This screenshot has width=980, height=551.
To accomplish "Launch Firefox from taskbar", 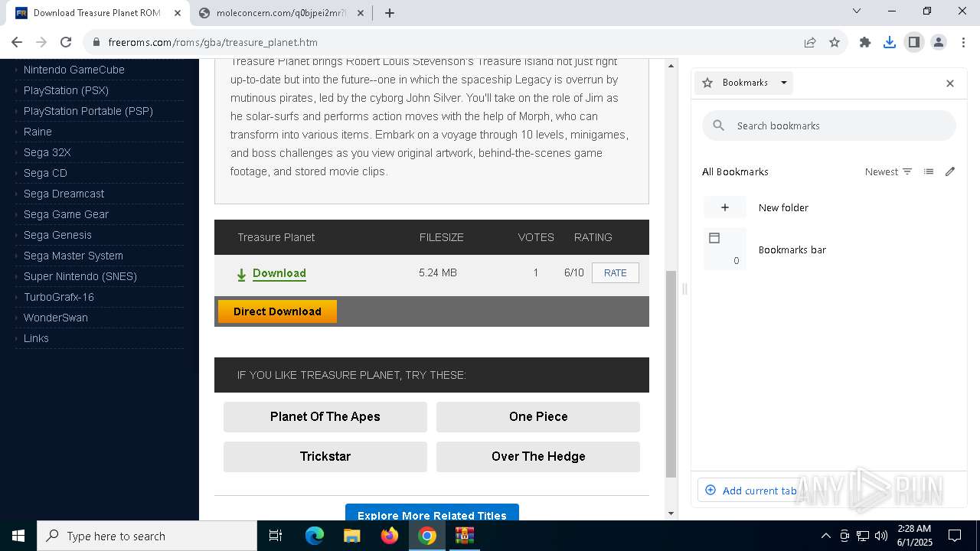I will 390,536.
